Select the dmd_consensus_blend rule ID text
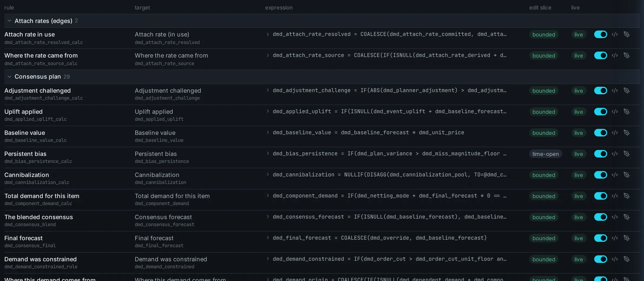The height and width of the screenshot is (281, 644). pos(30,225)
